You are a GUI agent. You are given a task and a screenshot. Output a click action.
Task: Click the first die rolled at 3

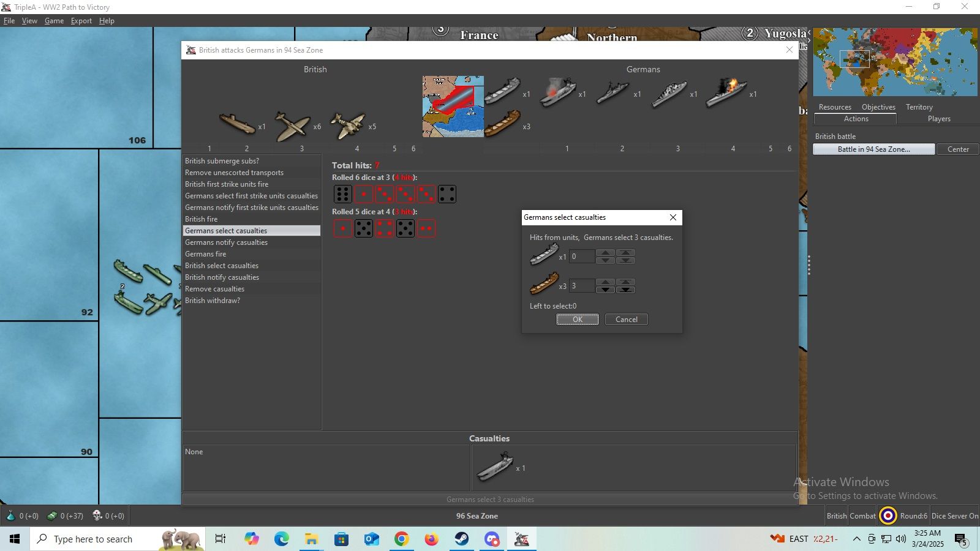click(x=342, y=194)
